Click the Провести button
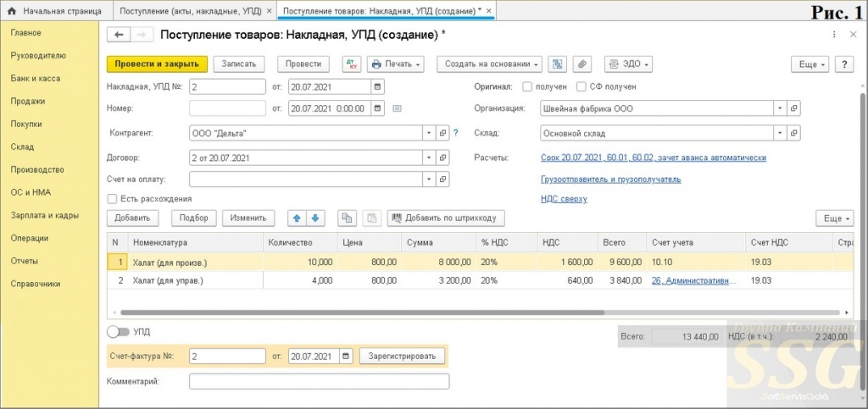Screen dimensions: 868x409 (x=303, y=64)
